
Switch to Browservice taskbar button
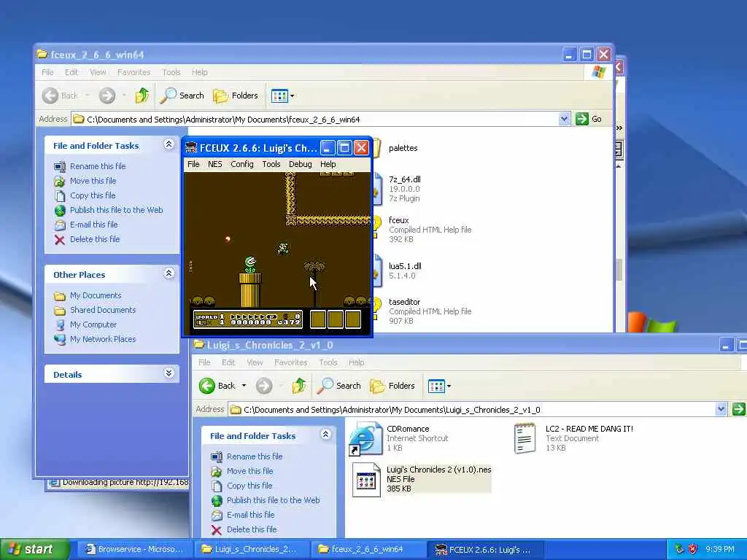point(134,550)
